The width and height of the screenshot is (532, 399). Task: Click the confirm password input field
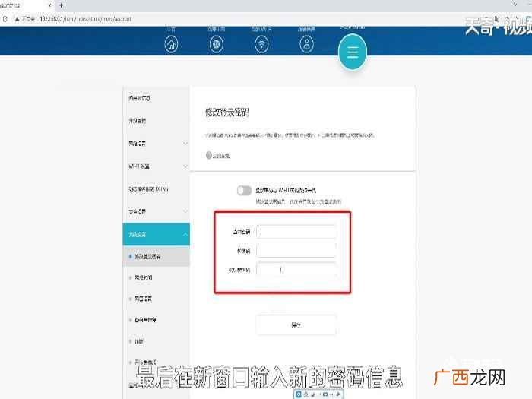point(296,270)
